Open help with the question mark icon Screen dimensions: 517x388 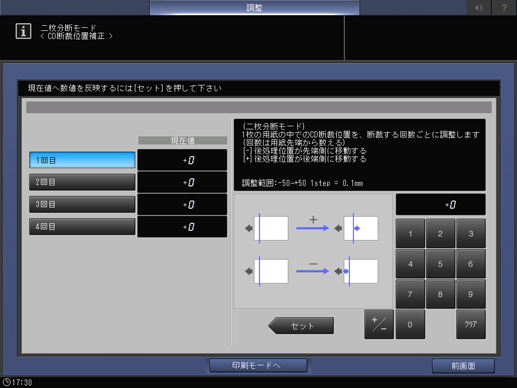click(x=504, y=7)
